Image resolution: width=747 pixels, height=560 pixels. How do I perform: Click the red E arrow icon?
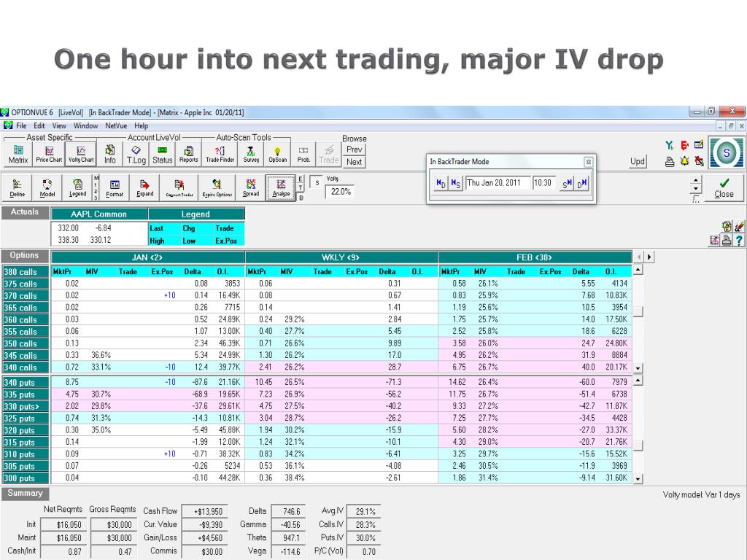click(684, 146)
